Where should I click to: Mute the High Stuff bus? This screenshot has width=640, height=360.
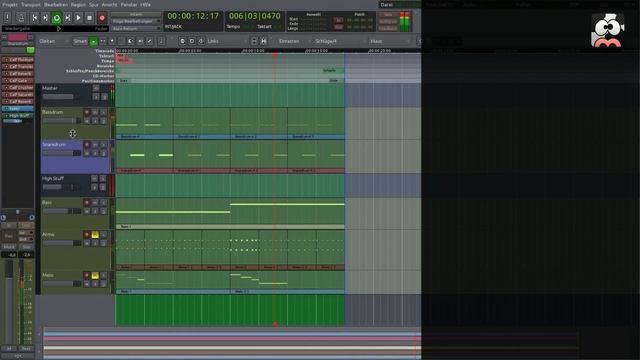pos(94,178)
